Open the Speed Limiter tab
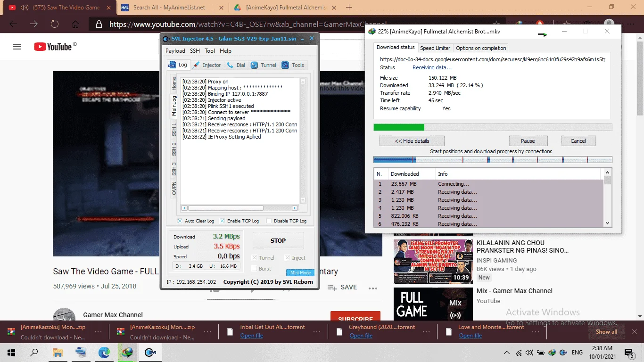The image size is (644, 362). [x=435, y=48]
